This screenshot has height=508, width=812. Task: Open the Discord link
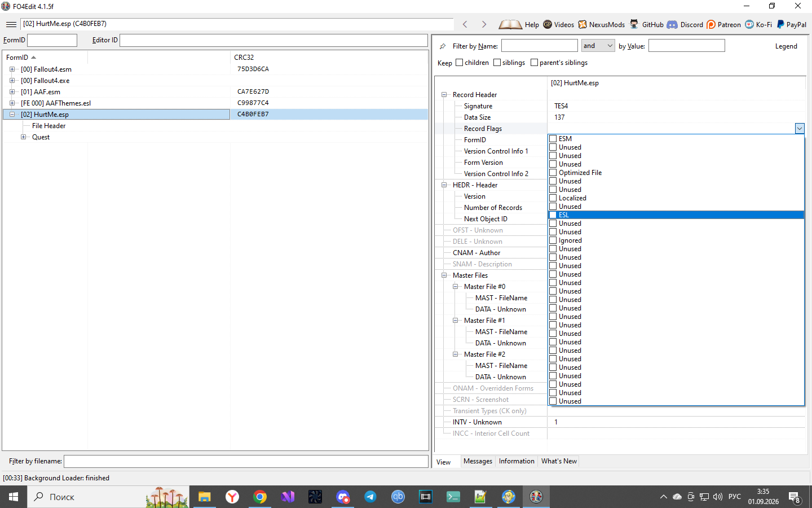pyautogui.click(x=685, y=24)
